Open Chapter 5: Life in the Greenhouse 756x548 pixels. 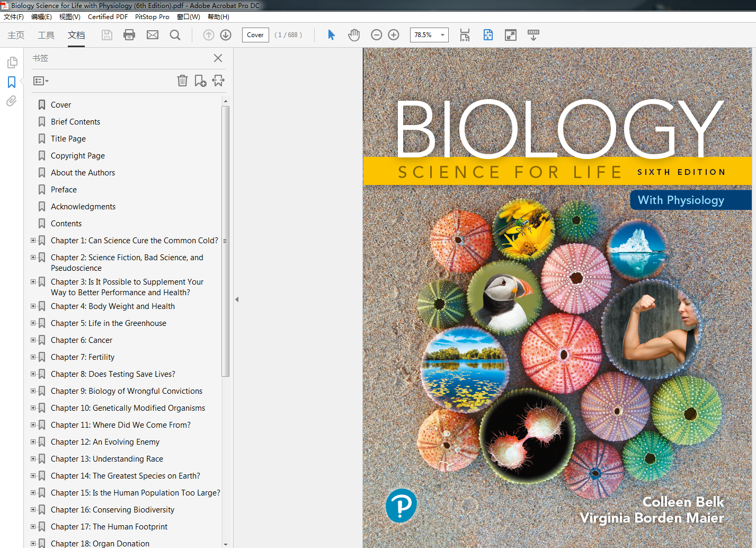109,323
